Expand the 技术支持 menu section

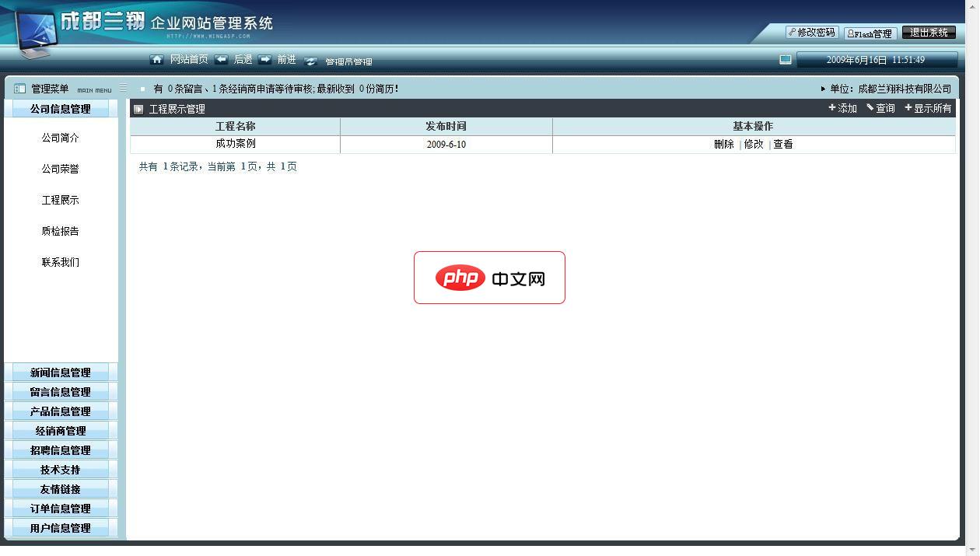tap(61, 470)
